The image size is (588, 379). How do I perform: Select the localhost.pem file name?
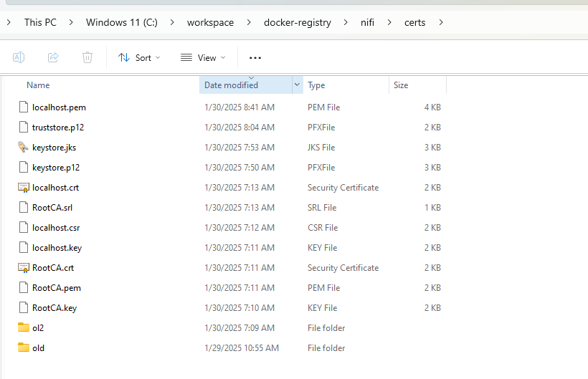coord(59,107)
